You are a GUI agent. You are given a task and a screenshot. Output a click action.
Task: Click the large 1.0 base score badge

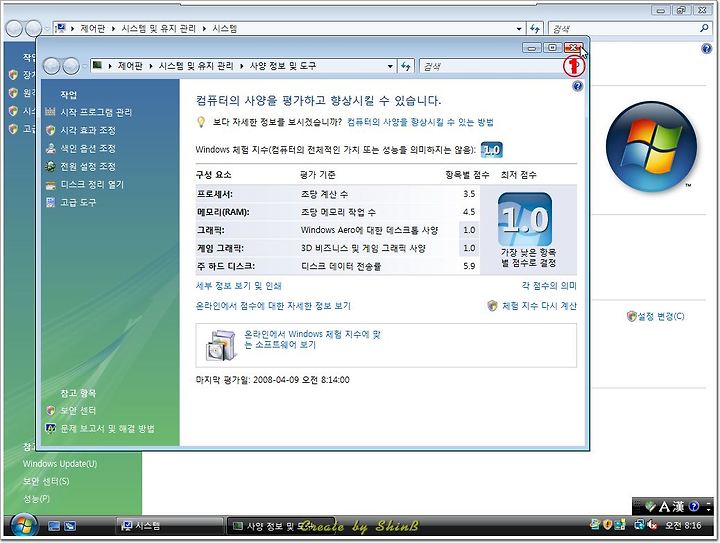[525, 219]
